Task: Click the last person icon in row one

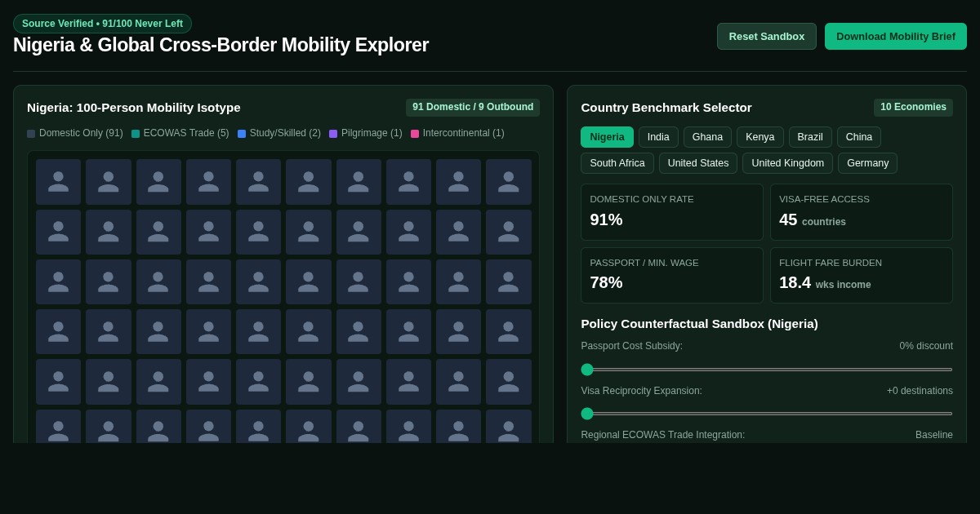Action: [x=509, y=182]
